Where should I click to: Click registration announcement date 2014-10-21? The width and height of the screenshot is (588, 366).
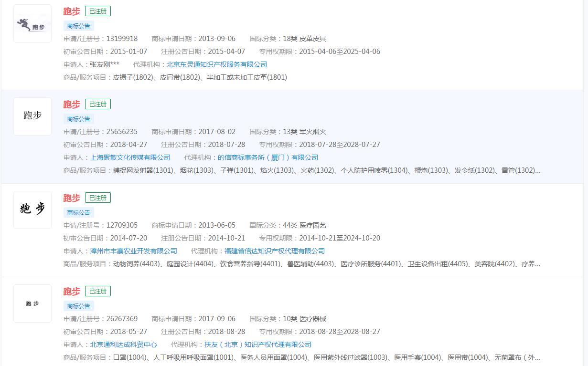(226, 238)
